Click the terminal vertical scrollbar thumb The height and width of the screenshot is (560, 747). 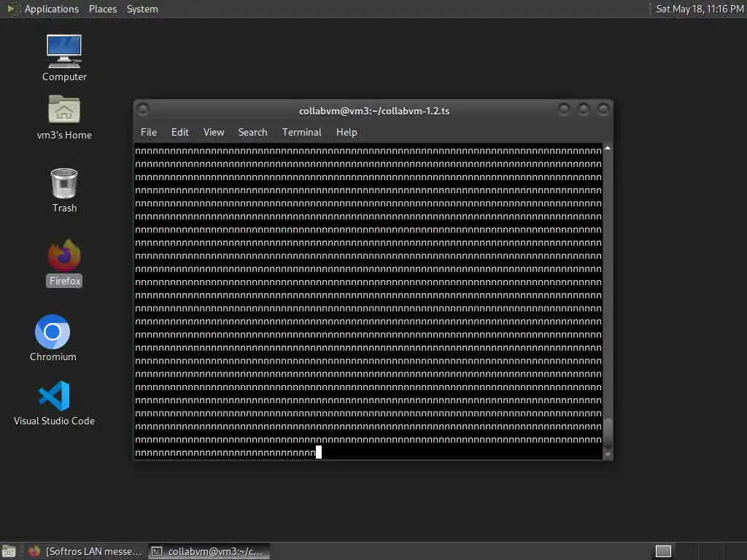point(608,433)
